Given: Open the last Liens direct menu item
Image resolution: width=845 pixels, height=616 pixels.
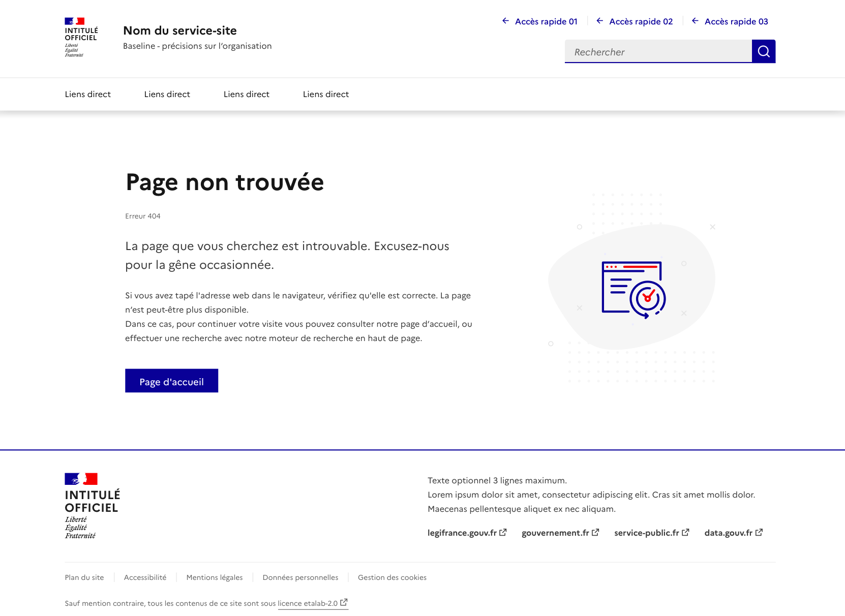Looking at the screenshot, I should 325,94.
